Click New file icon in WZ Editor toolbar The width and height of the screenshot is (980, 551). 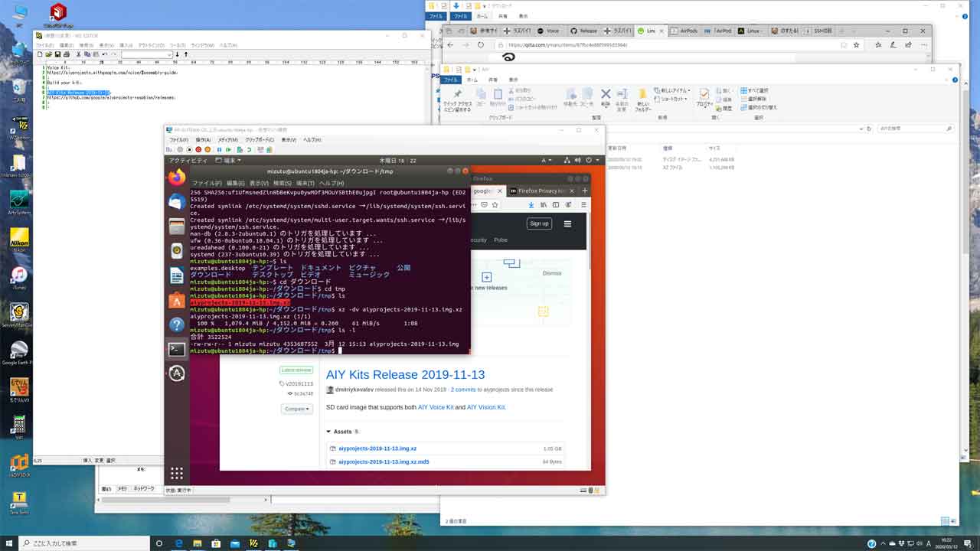pyautogui.click(x=40, y=54)
